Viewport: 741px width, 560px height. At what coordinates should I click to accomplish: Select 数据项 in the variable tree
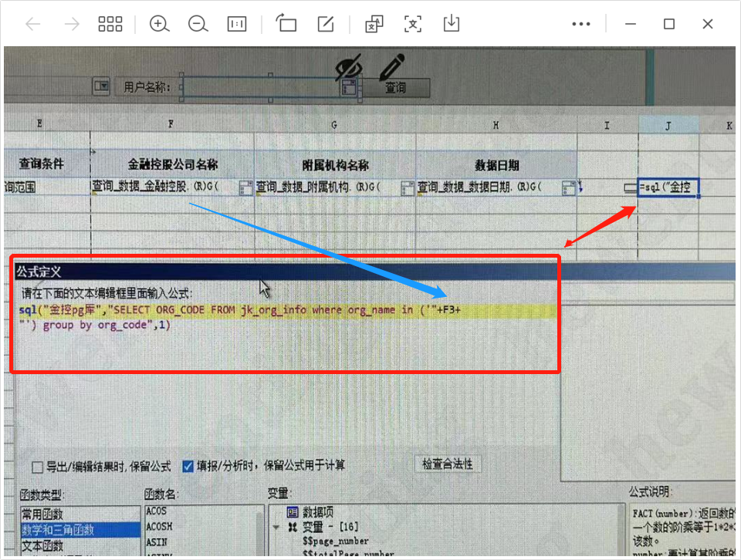point(317,512)
